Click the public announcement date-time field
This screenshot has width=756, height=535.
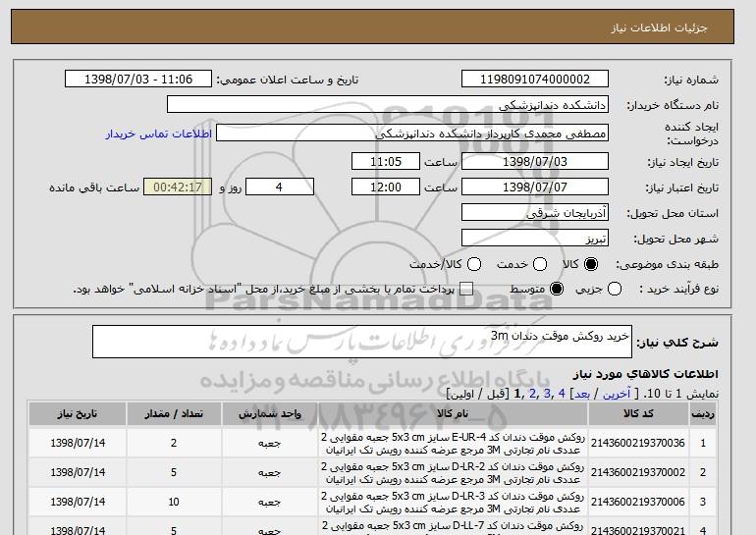(138, 80)
